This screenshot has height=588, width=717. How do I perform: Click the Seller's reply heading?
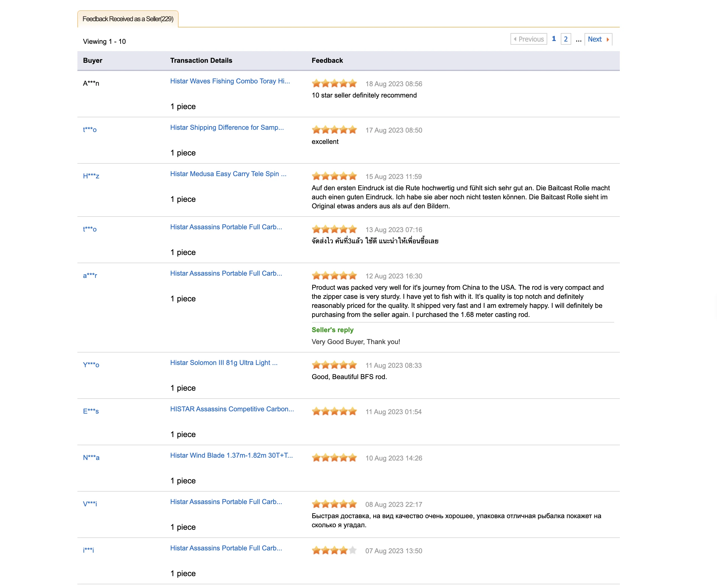(x=332, y=330)
